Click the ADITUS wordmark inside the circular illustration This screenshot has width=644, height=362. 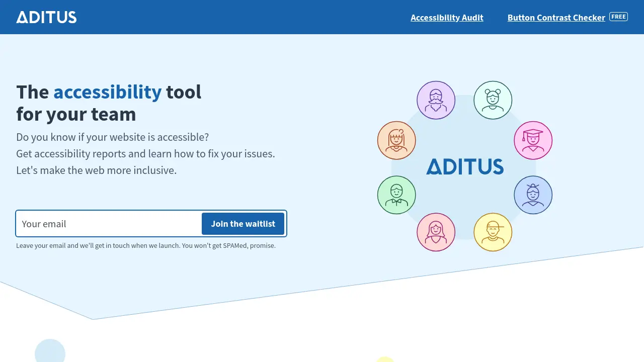(x=464, y=166)
